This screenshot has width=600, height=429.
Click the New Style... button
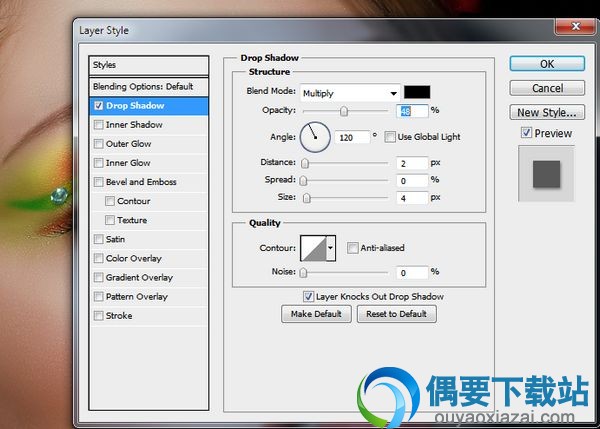click(547, 112)
